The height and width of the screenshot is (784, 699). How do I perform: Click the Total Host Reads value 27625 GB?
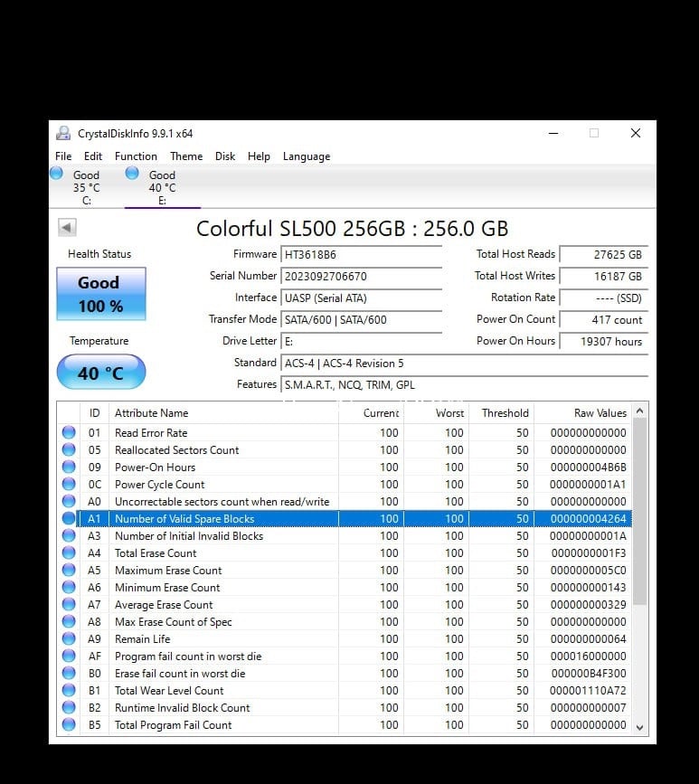pyautogui.click(x=603, y=254)
